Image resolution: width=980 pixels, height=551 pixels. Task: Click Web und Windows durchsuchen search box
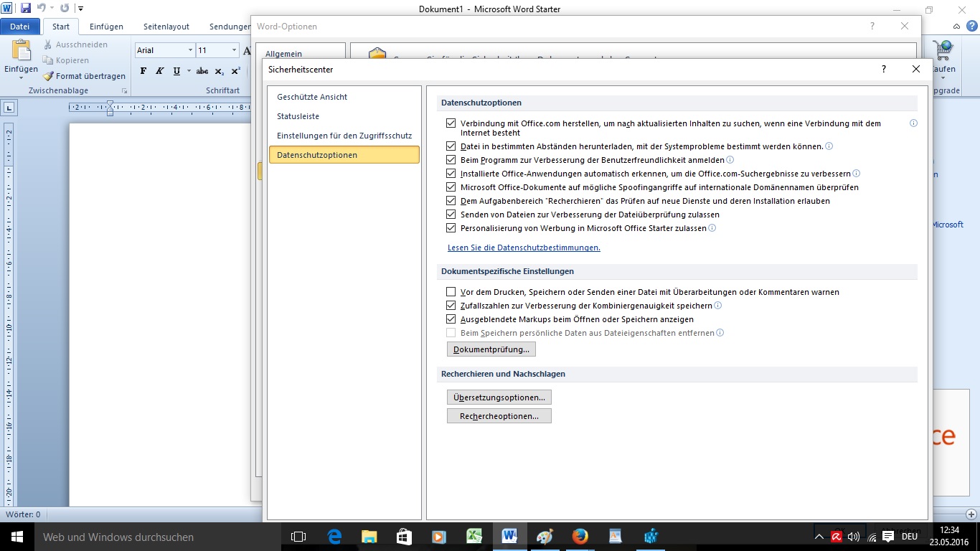[x=157, y=537]
